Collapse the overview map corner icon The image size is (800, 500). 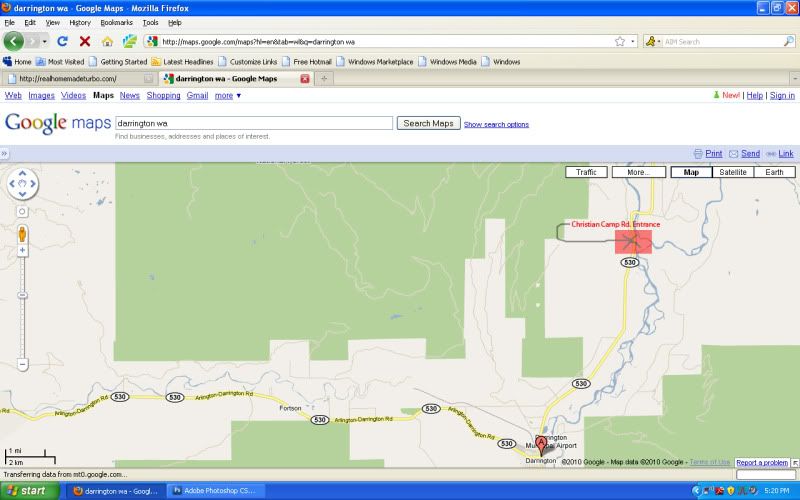coord(795,463)
